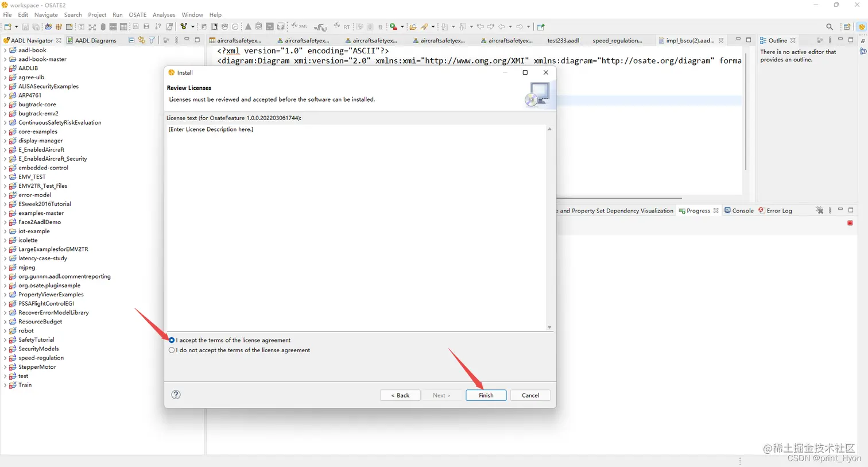This screenshot has width=868, height=467.
Task: Click the filter funnel icon in AADL Navigator
Action: 152,40
